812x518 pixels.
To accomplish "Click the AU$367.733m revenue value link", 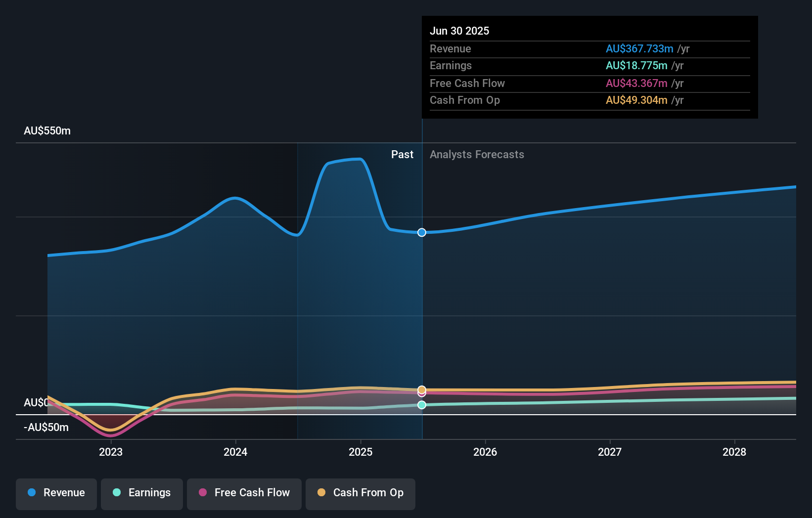I will click(639, 48).
